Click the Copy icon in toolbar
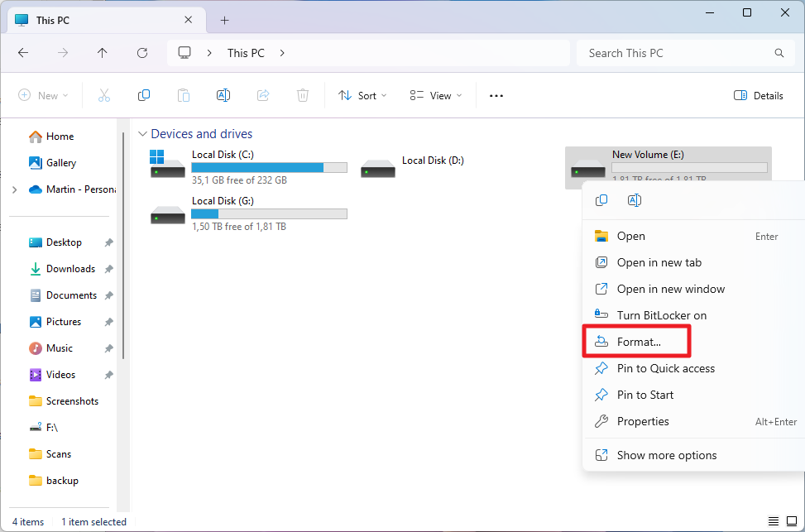 coord(144,95)
